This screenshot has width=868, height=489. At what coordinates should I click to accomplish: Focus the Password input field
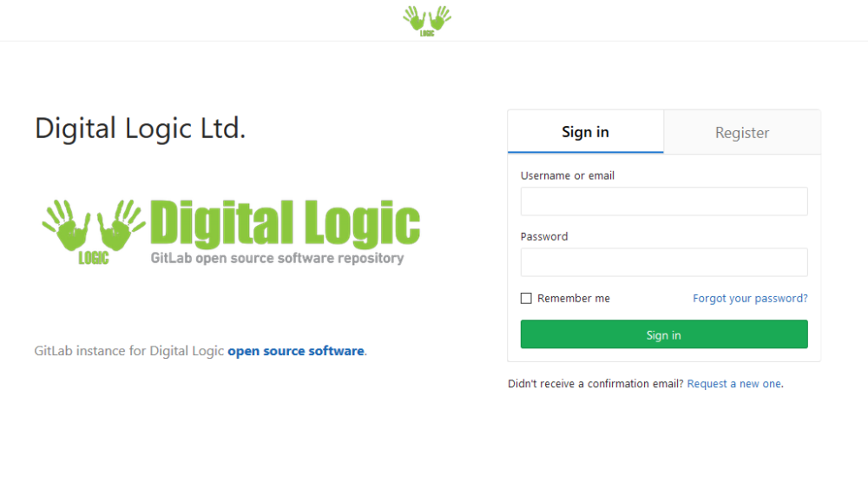[x=664, y=262]
